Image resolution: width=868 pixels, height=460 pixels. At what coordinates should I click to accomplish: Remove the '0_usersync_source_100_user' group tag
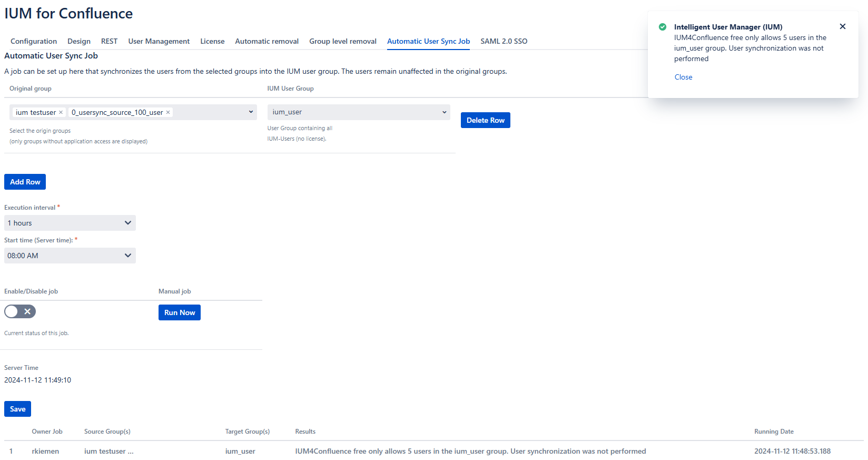tap(168, 112)
